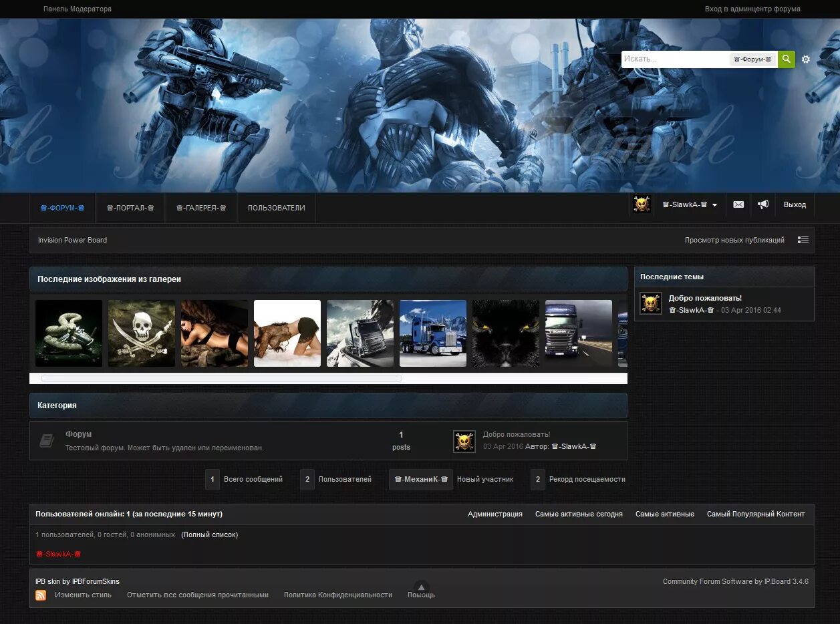Click Пользователей онлайн: 1 heading
840x624 pixels.
pos(129,514)
